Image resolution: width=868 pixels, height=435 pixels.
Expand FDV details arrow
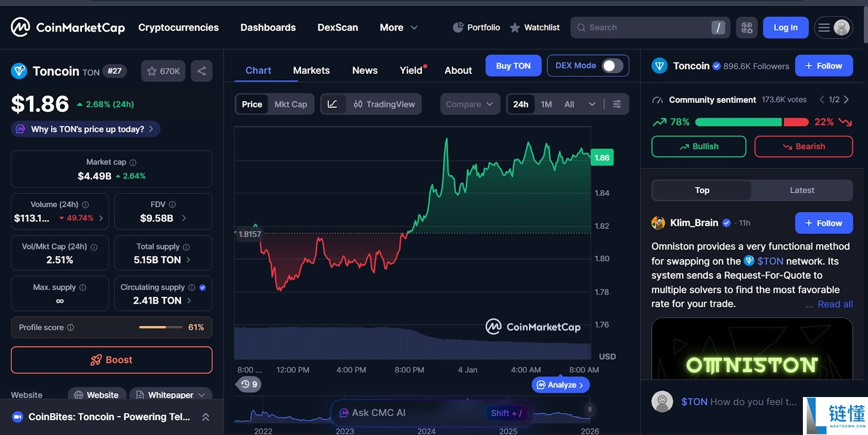[184, 218]
